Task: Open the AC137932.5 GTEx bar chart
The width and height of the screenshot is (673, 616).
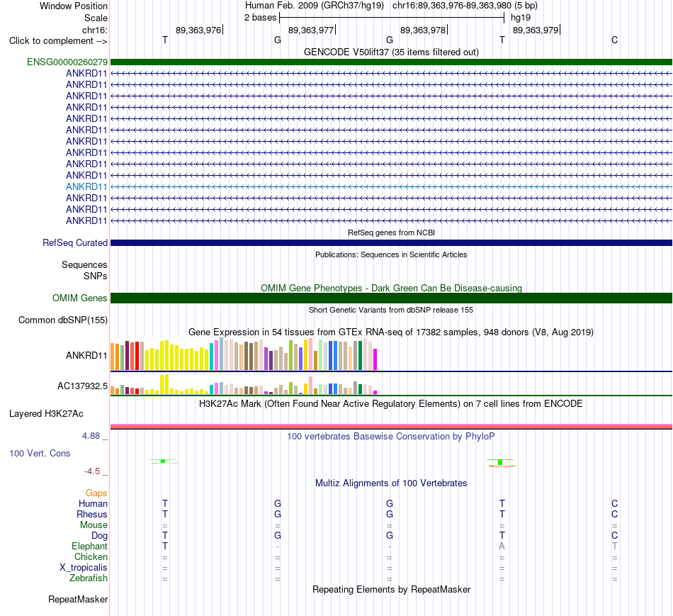Action: click(244, 384)
